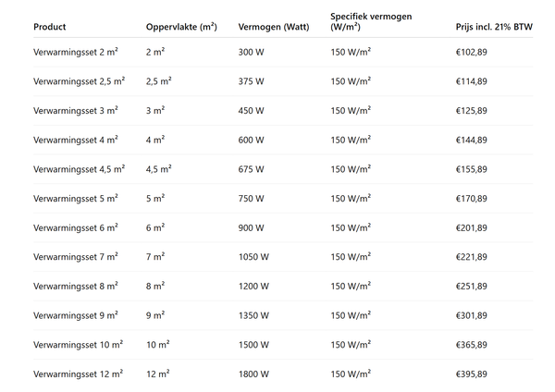555x392 pixels.
Task: Click the €365,89 price for 10 m²
Action: pyautogui.click(x=472, y=345)
